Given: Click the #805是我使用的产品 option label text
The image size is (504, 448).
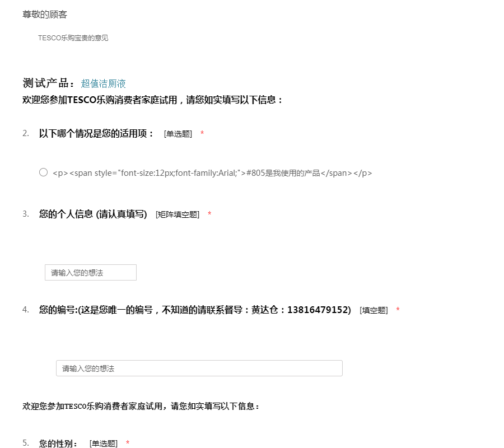Looking at the screenshot, I should tap(212, 173).
